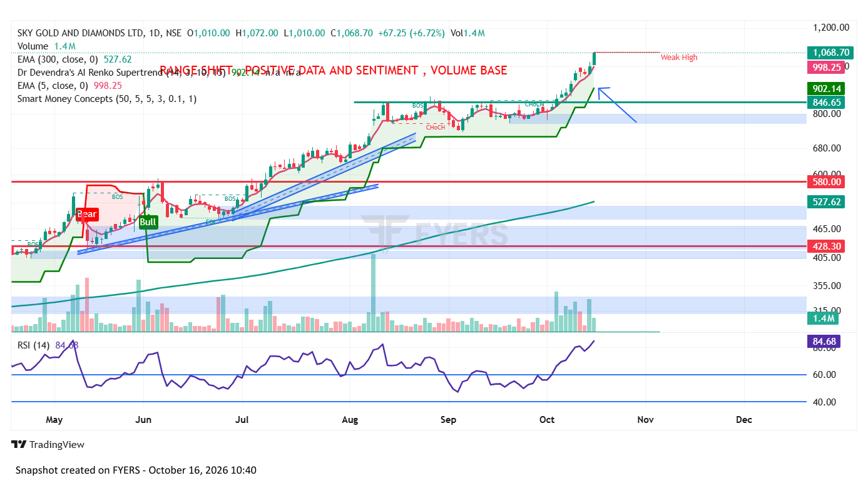868x483 pixels.
Task: Select the EMA (300, close, 0) legend
Action: [x=74, y=59]
